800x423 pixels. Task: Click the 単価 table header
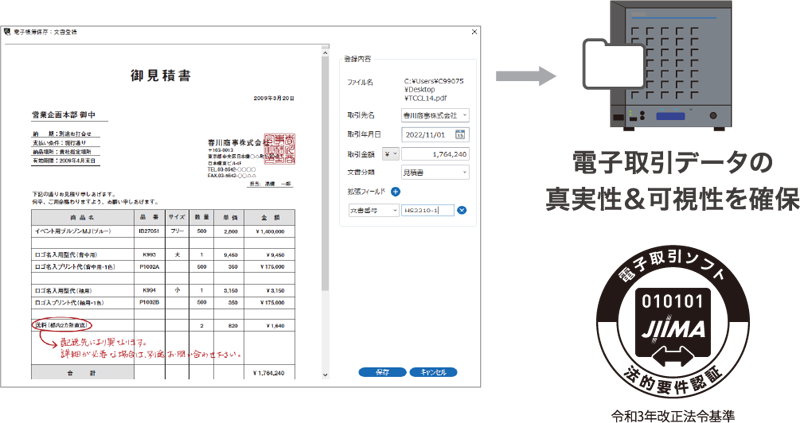coord(229,217)
